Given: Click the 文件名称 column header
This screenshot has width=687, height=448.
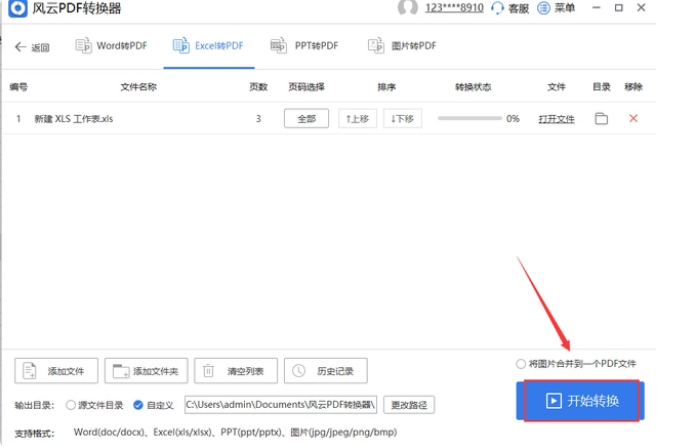Looking at the screenshot, I should tap(138, 87).
